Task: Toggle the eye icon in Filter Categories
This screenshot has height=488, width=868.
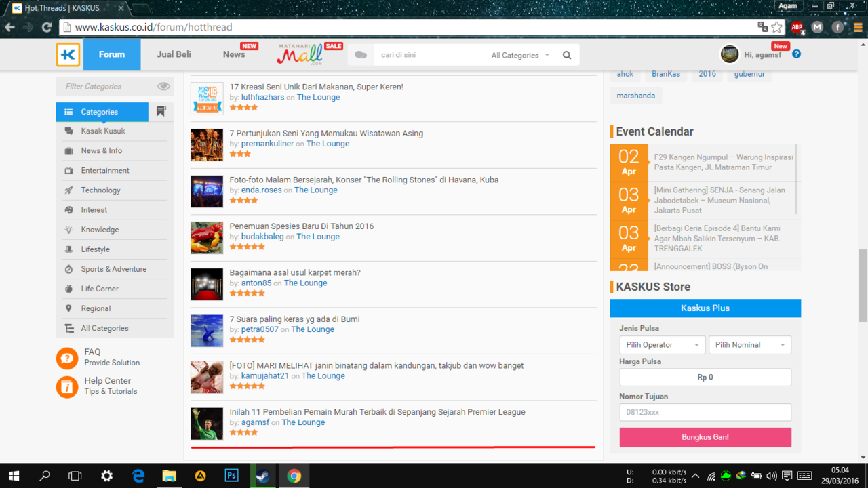Action: pos(163,86)
